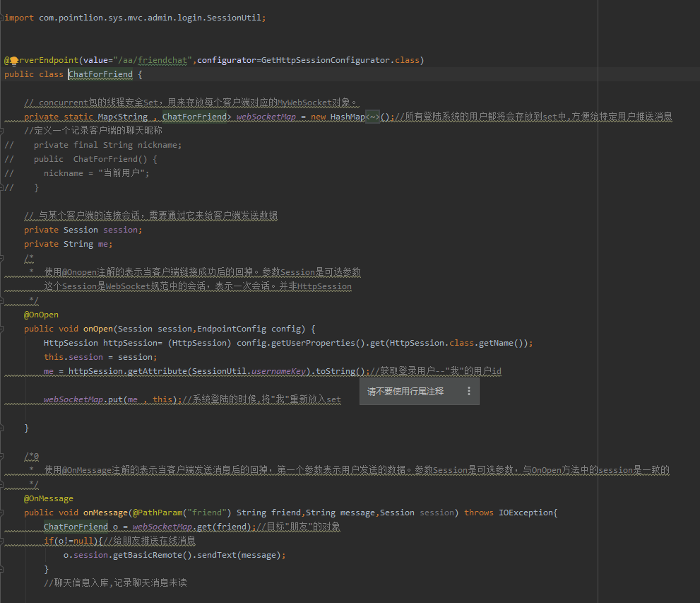Open the three-dot menu on inspection tooltip
The height and width of the screenshot is (603, 700).
tap(469, 391)
